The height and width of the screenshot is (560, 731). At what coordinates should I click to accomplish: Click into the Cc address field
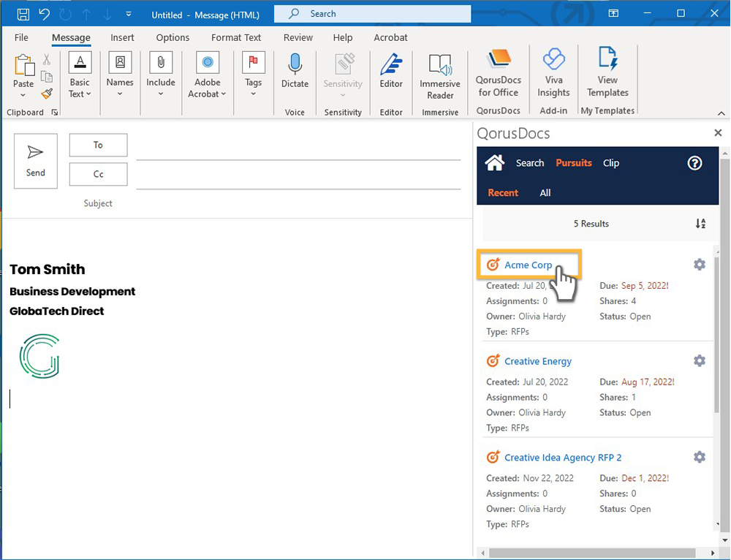[x=298, y=177]
